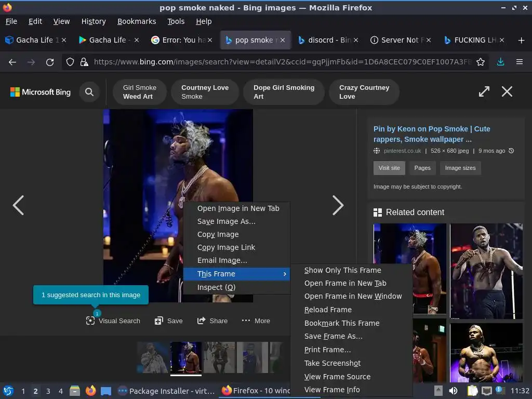Click the Visual Search button
Viewport: 532px width, 399px height.
113,321
